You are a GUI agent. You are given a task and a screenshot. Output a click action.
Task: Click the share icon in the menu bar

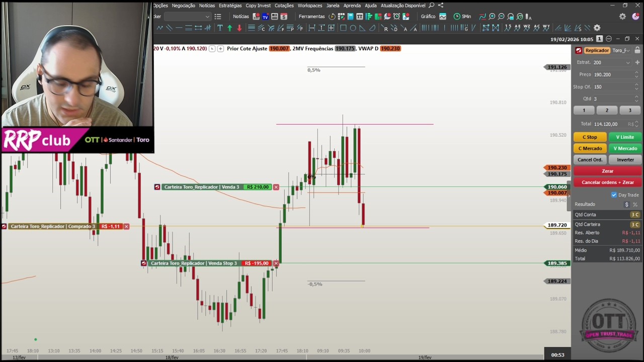coord(441,5)
